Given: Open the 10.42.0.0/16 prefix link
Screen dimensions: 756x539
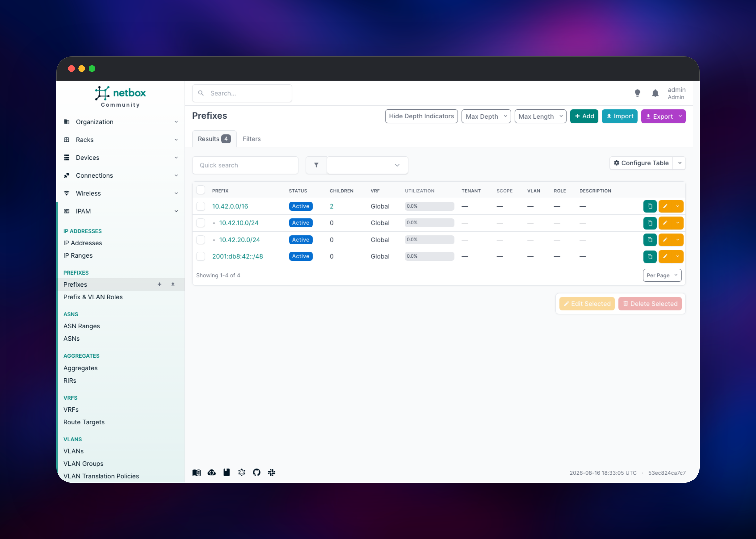Looking at the screenshot, I should [x=230, y=206].
